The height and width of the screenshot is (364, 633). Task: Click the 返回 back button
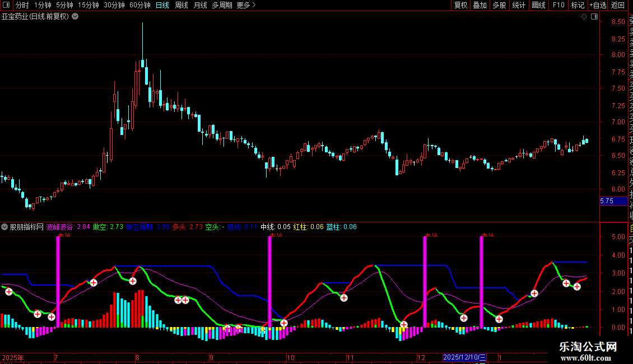coord(618,5)
